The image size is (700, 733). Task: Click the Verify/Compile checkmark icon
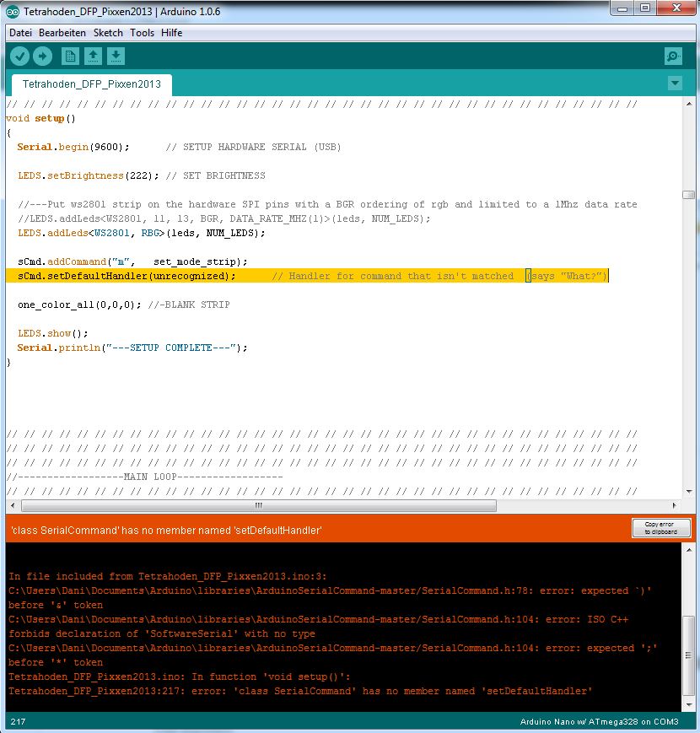[19, 56]
